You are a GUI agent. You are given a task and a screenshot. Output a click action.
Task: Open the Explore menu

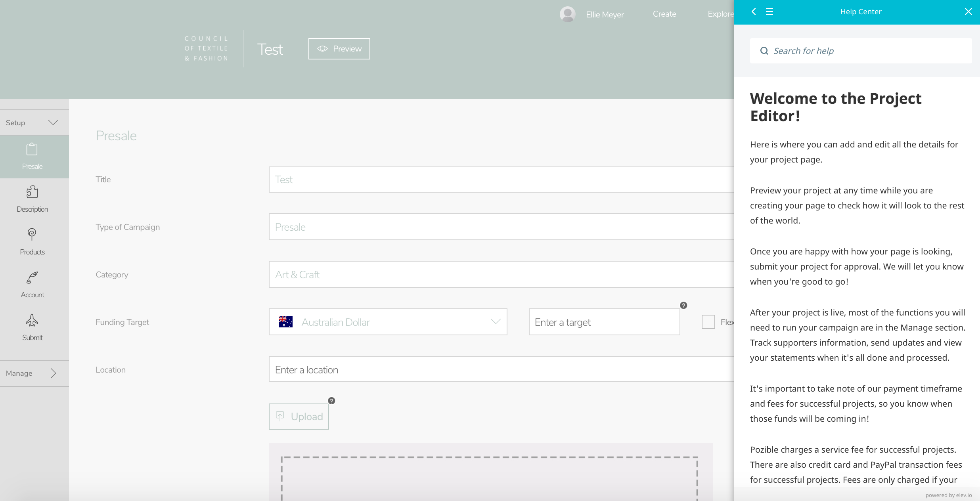coord(721,14)
